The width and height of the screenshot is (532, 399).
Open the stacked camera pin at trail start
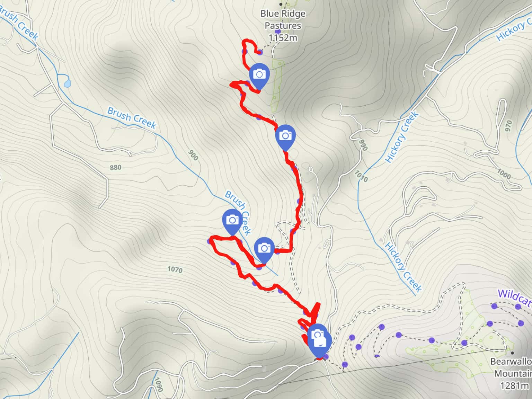[319, 339]
